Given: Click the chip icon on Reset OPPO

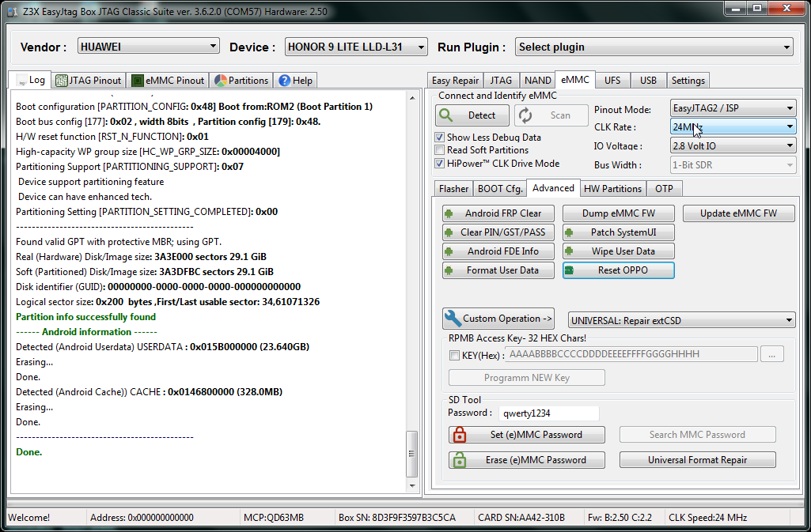Looking at the screenshot, I should click(569, 270).
